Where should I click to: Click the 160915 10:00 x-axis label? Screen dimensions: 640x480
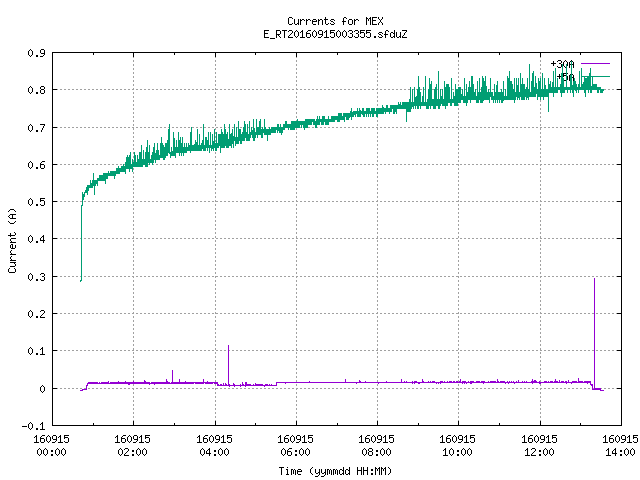pyautogui.click(x=457, y=445)
